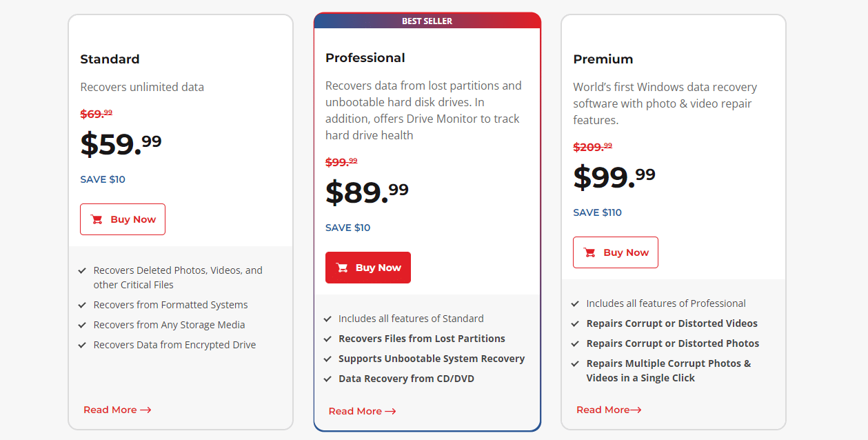This screenshot has height=440, width=868.
Task: Click the checkmark beside Repairs Corrupt or Distorted Videos
Action: (574, 323)
